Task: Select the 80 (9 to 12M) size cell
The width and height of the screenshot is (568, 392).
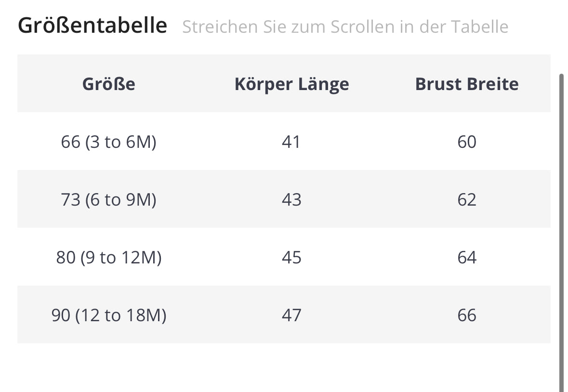Action: tap(108, 257)
